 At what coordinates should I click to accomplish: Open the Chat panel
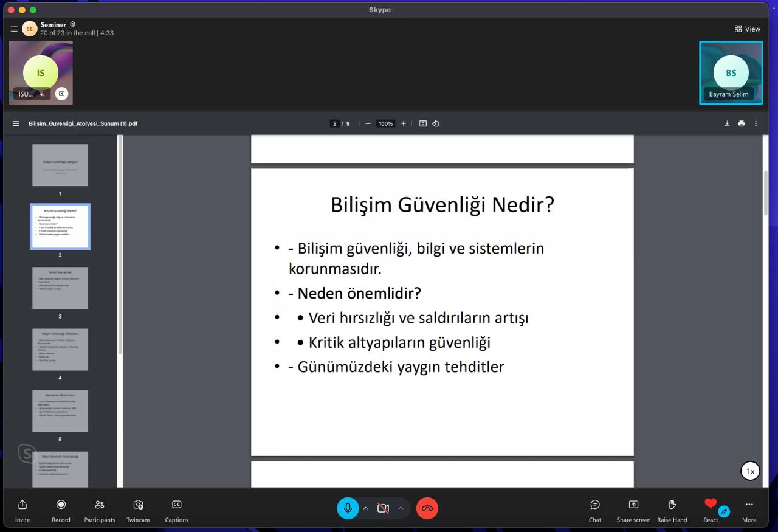(x=595, y=505)
